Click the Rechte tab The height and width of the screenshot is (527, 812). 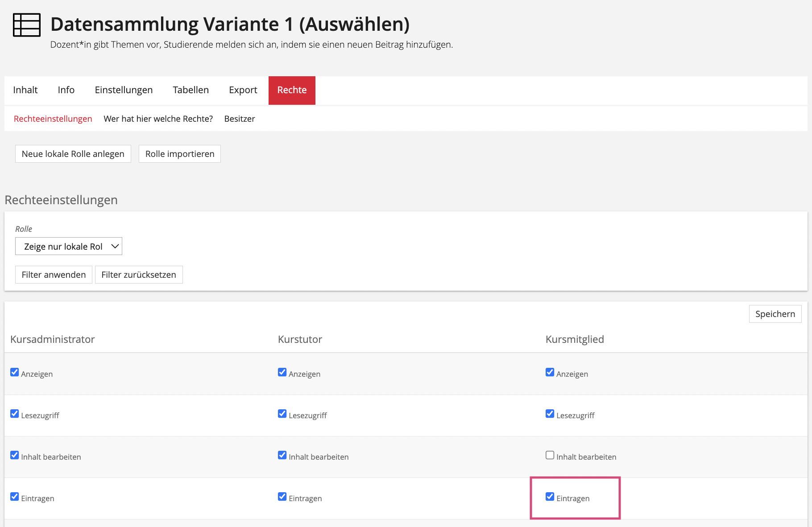(x=292, y=90)
